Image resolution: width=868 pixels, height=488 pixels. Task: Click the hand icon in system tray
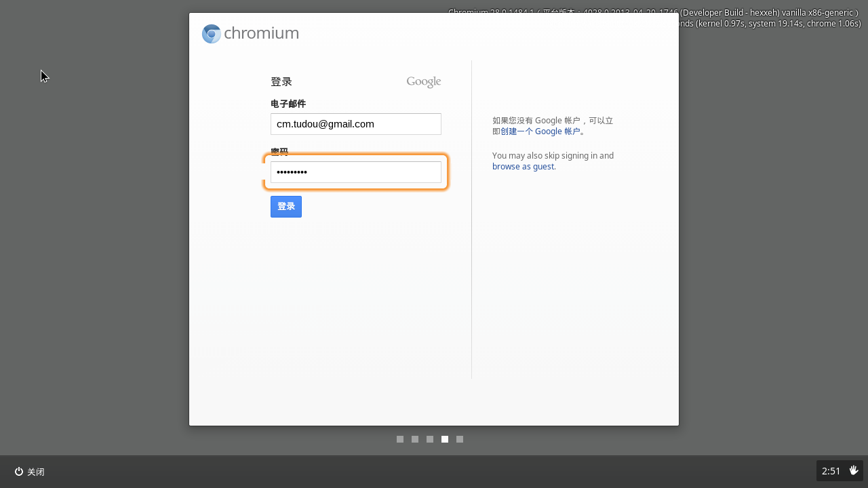(x=854, y=470)
